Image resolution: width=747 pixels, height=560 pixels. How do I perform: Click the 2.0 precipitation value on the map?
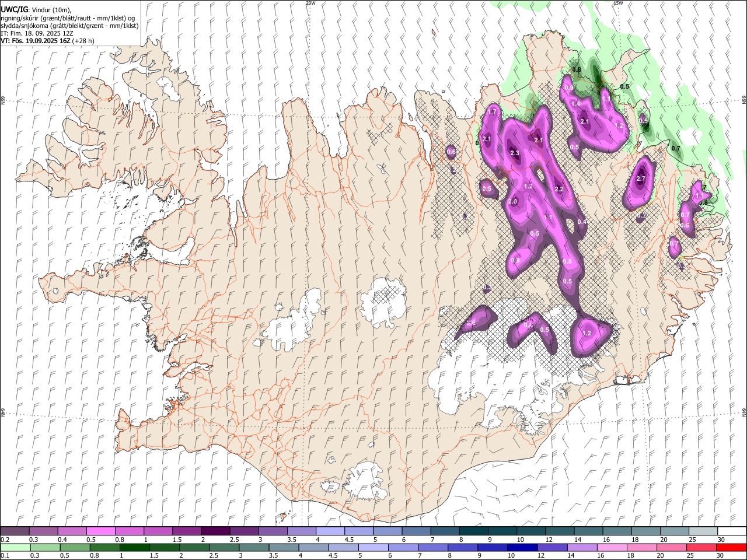(x=513, y=201)
